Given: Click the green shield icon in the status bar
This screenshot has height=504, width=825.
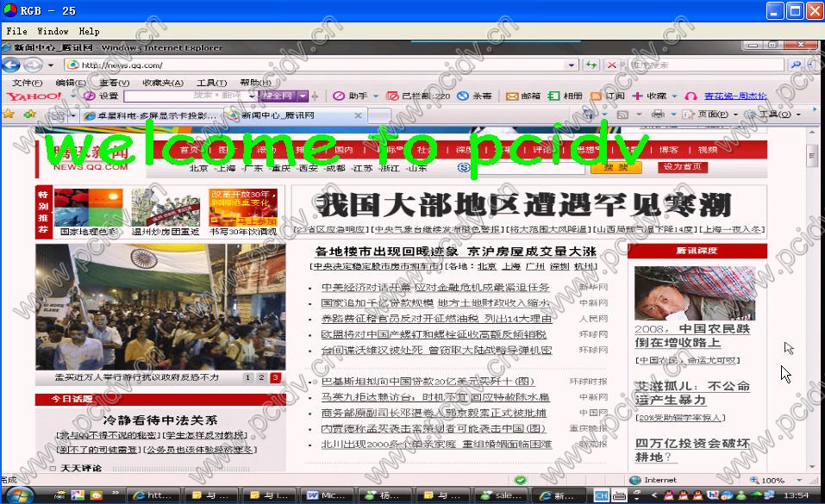Looking at the screenshot, I should (521, 480).
